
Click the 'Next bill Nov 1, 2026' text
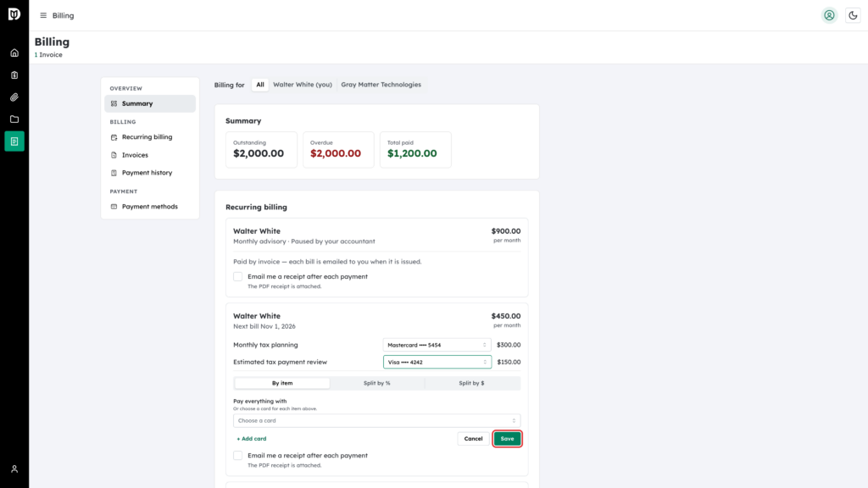pos(264,326)
